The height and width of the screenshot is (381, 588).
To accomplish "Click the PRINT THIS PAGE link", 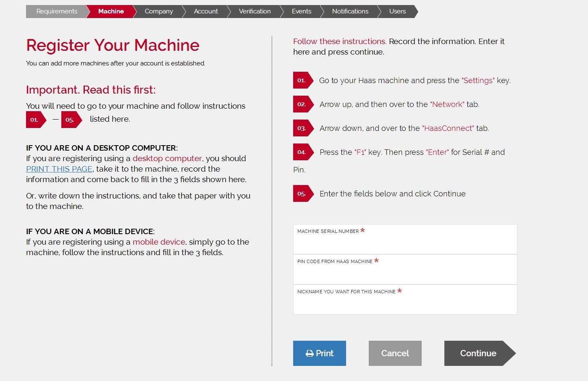I will pyautogui.click(x=59, y=169).
